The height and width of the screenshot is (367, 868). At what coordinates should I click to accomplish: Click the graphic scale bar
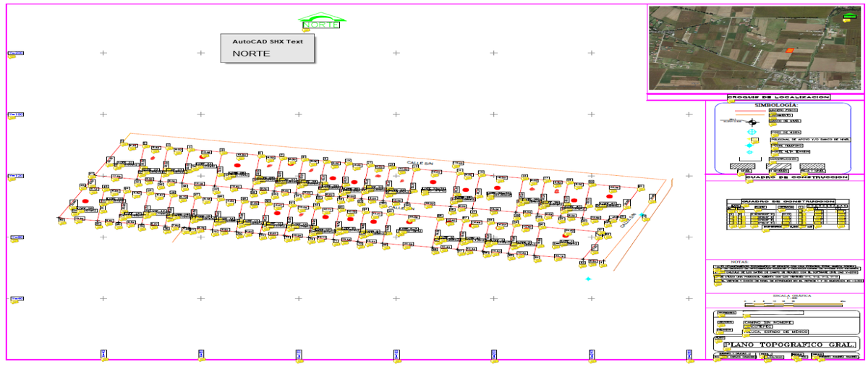(793, 305)
